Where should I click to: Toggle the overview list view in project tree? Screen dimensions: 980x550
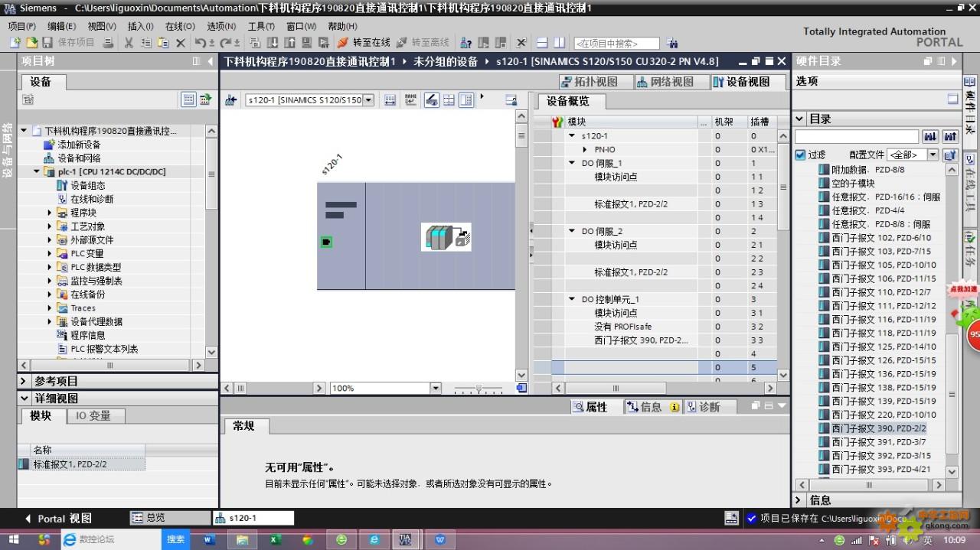pyautogui.click(x=188, y=99)
